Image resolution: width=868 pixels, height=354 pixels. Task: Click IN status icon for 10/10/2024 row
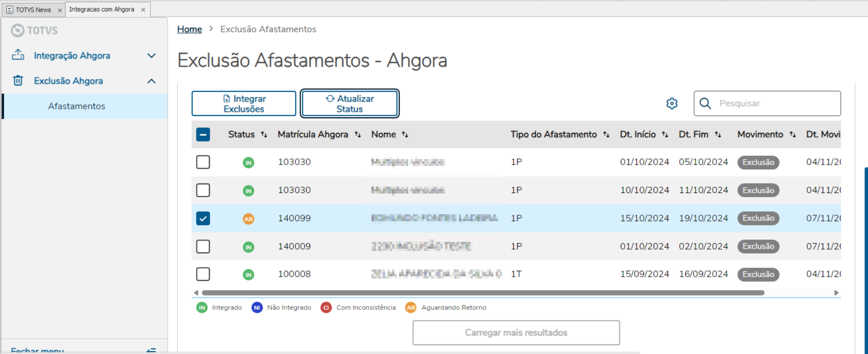coord(249,190)
